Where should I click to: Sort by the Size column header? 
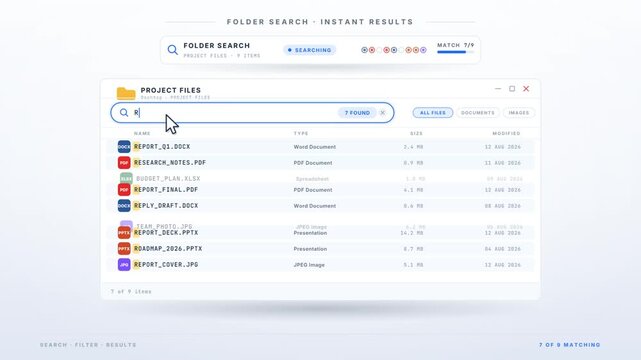click(417, 134)
